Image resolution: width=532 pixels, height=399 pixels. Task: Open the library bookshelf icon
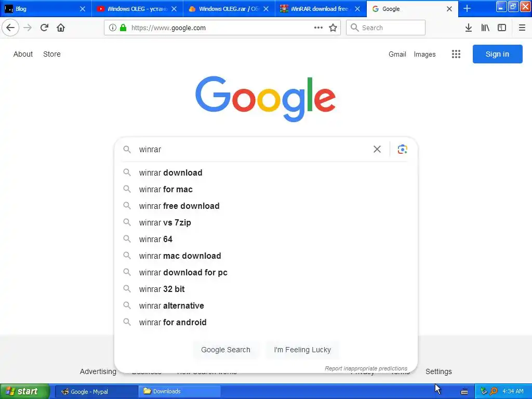[485, 28]
